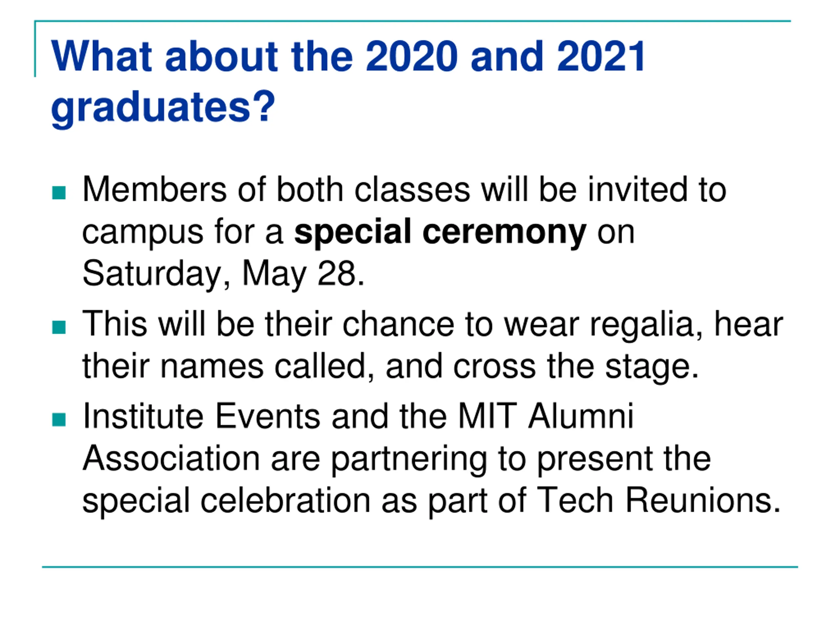Click the first teal square bullet

(x=59, y=193)
